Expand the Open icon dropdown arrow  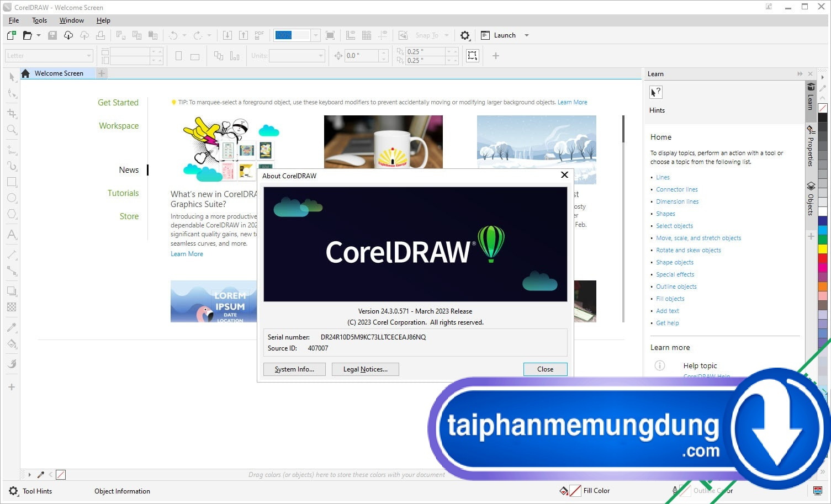coord(39,35)
